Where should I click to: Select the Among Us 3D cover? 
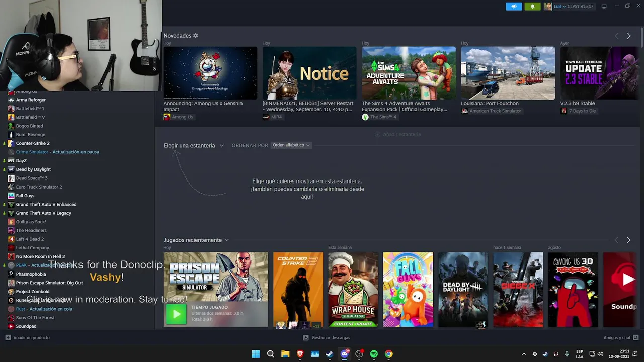(573, 290)
